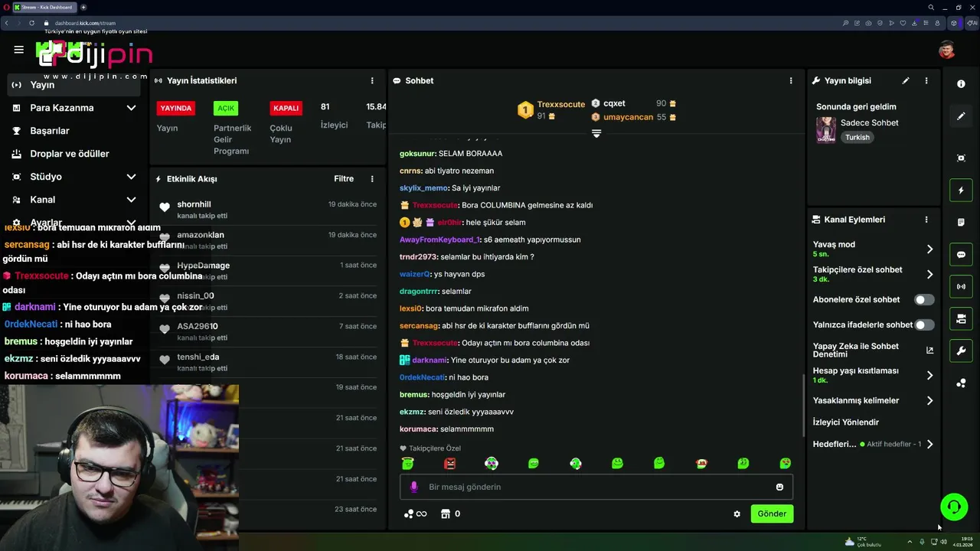Image resolution: width=980 pixels, height=551 pixels.
Task: Click the Turkish language tag
Action: click(x=857, y=138)
